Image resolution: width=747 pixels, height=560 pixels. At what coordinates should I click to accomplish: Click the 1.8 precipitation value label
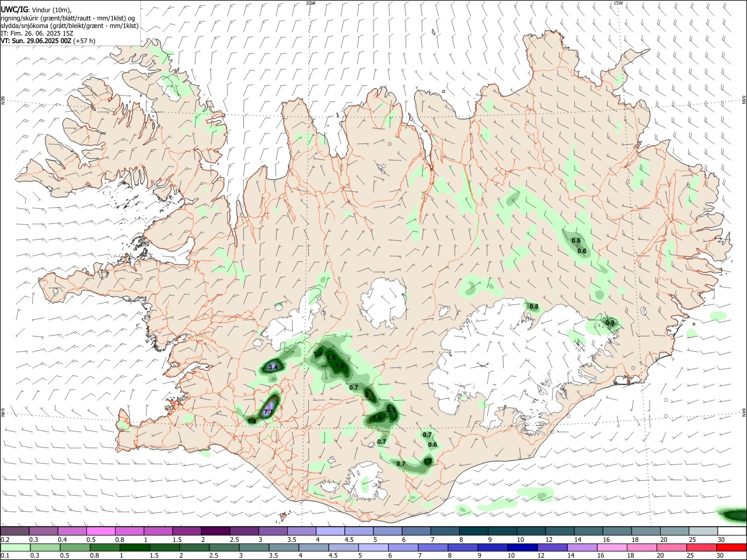coord(377,418)
